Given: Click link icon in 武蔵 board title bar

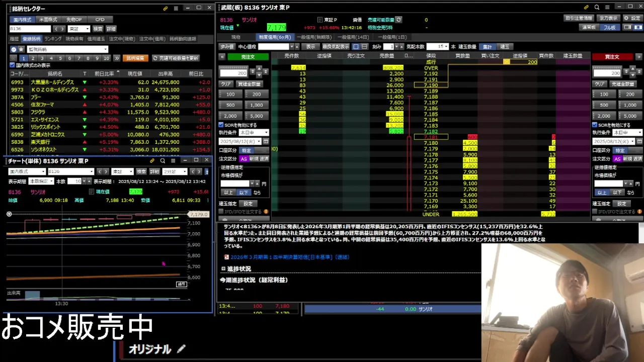Looking at the screenshot, I should point(586,7).
